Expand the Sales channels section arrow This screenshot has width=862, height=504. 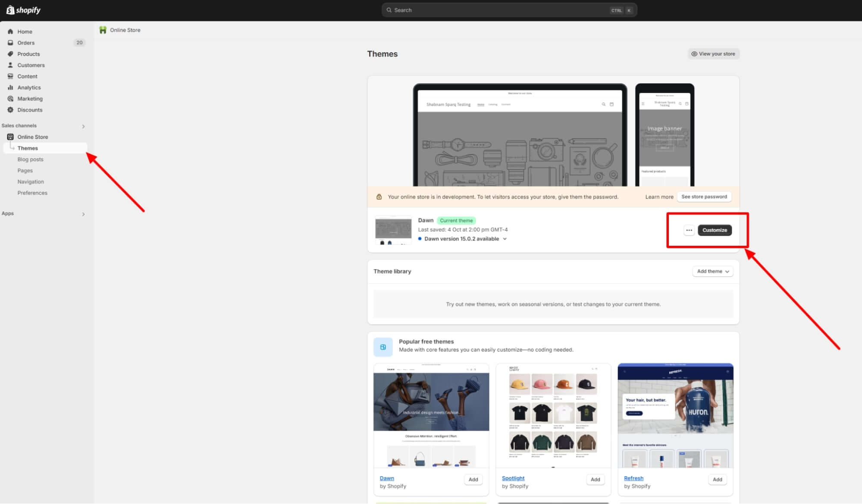coord(84,126)
